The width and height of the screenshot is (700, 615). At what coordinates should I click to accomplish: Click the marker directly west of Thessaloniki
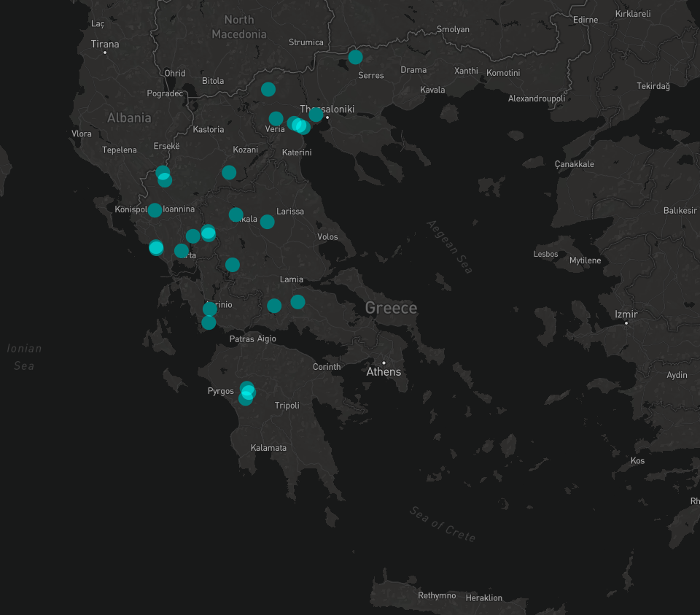coord(316,115)
